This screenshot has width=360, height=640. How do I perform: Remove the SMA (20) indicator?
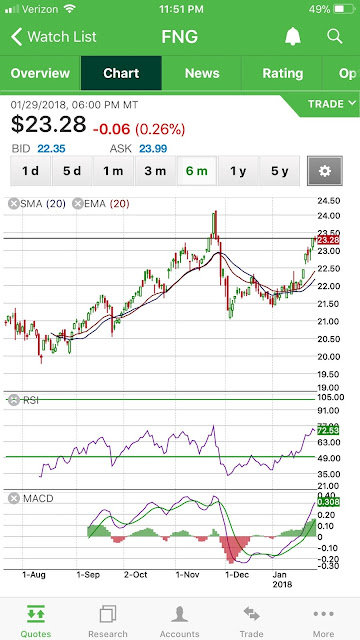point(14,204)
